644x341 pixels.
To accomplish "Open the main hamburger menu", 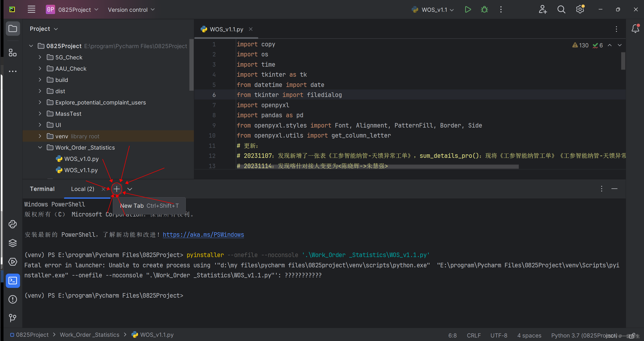I will tap(31, 10).
